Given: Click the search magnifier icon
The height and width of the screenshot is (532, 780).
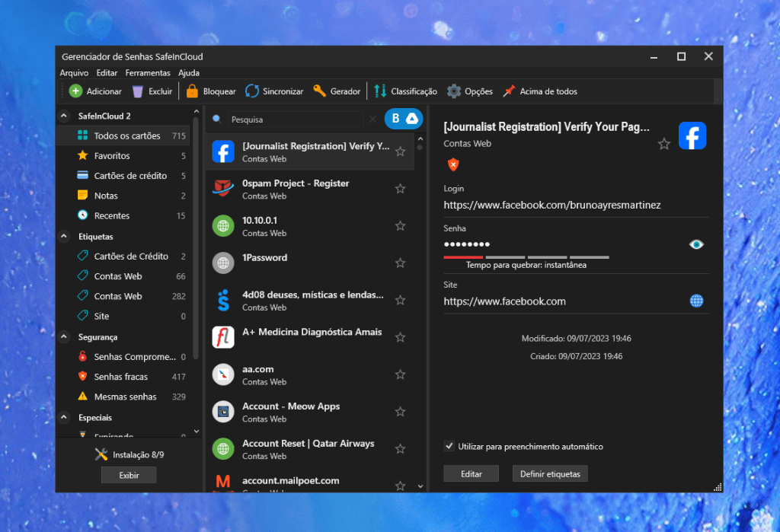Looking at the screenshot, I should [x=217, y=119].
